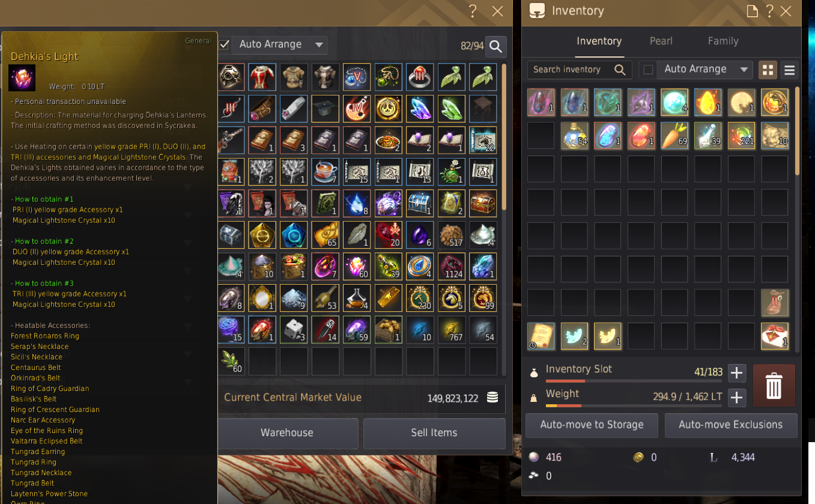Uncheck the storage Auto Arrange checkbox
Viewport: 815px width, 504px height.
click(224, 44)
